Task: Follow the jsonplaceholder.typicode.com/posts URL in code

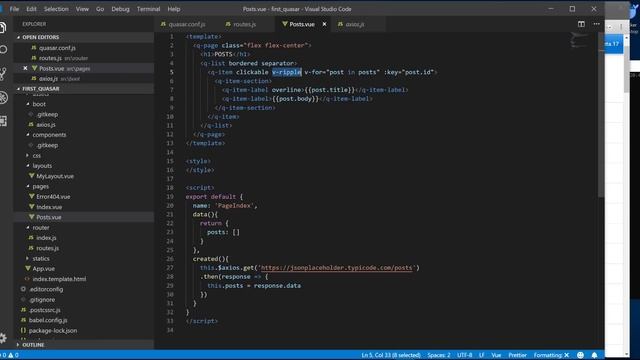Action: point(336,268)
